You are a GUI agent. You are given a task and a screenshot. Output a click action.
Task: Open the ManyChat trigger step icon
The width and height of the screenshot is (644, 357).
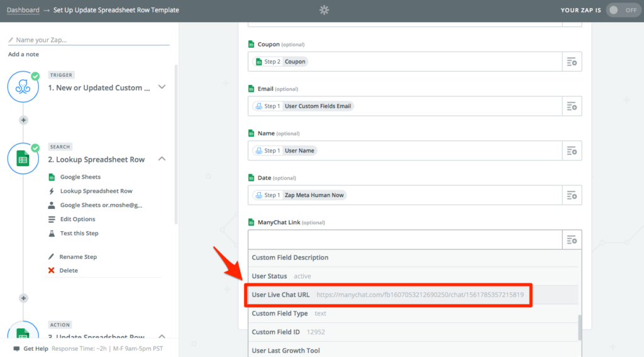pyautogui.click(x=23, y=87)
